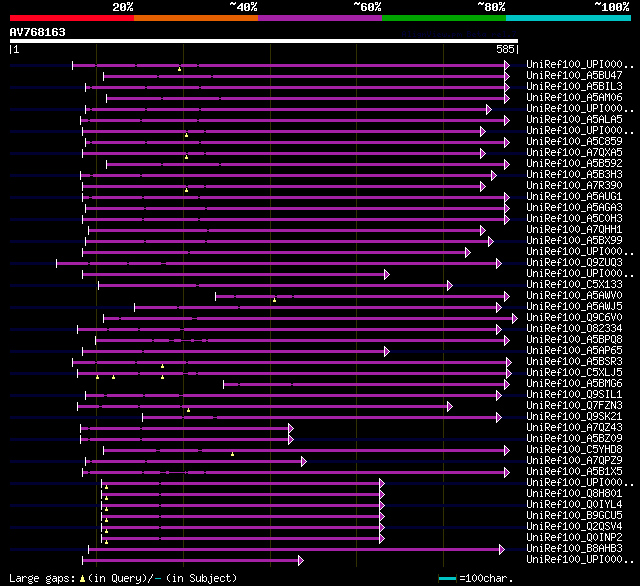Click hit label UniRef100_A7R390

(x=574, y=186)
